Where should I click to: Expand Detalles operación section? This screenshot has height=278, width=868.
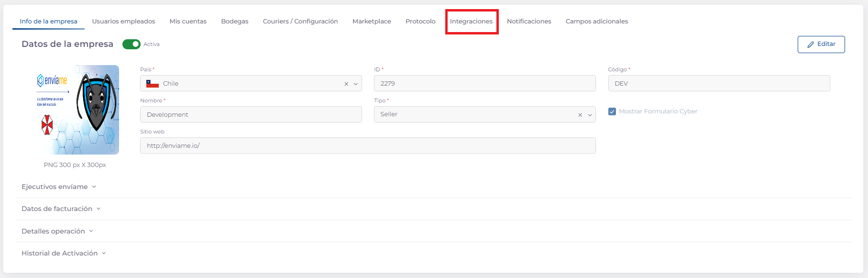(x=57, y=231)
